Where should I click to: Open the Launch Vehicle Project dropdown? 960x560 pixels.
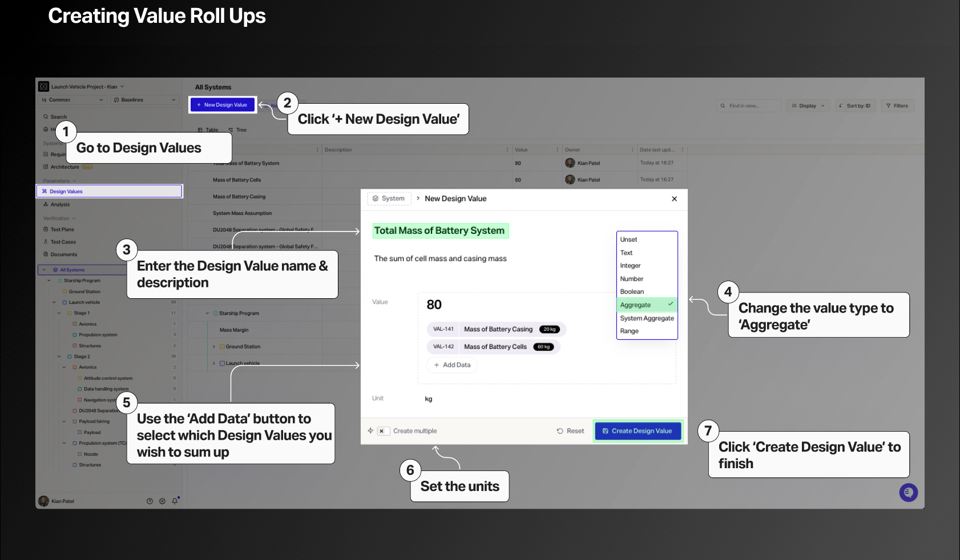87,87
